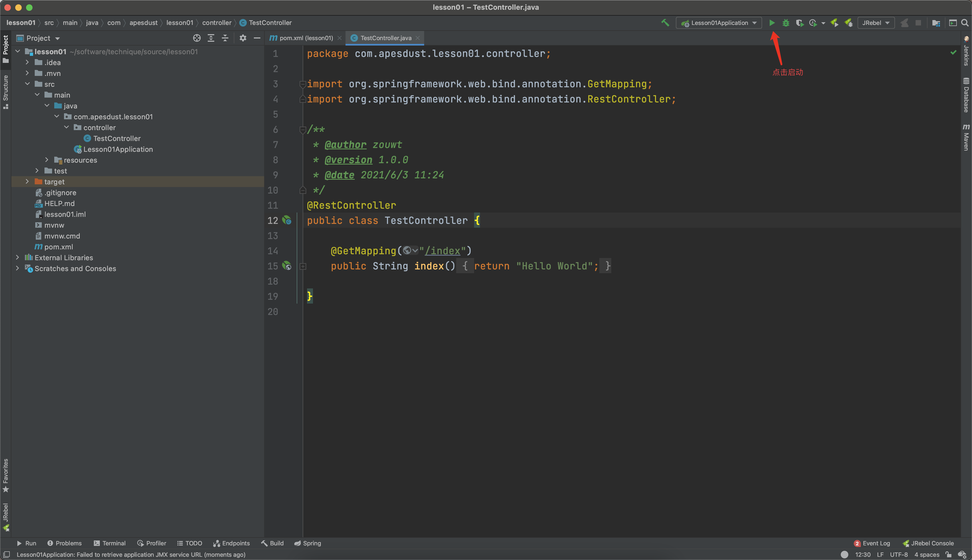Collapse the Javadoc comment fold on line 6

pos(303,130)
